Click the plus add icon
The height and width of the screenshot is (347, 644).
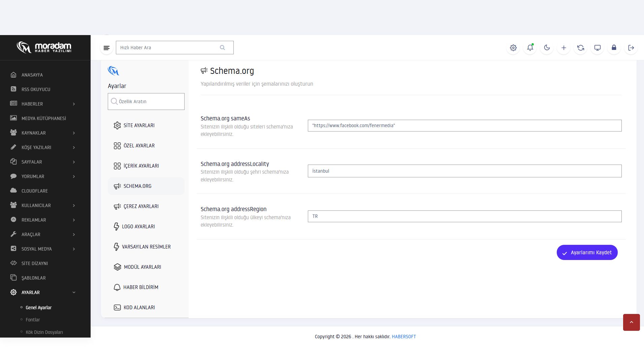563,48
